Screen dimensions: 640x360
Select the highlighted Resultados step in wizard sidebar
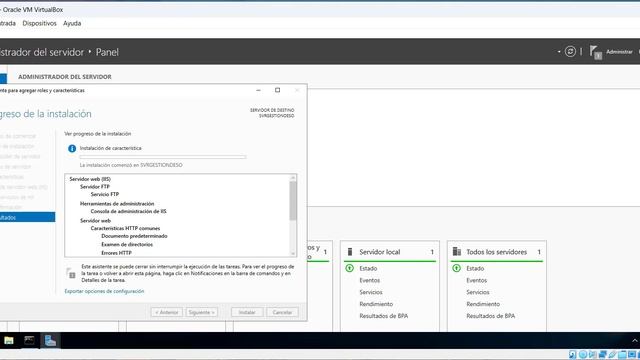[x=27, y=217]
